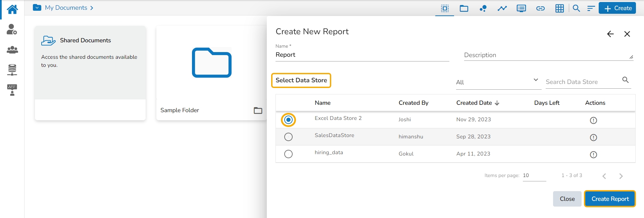Open the items per page selector
644x218 pixels.
pyautogui.click(x=534, y=176)
